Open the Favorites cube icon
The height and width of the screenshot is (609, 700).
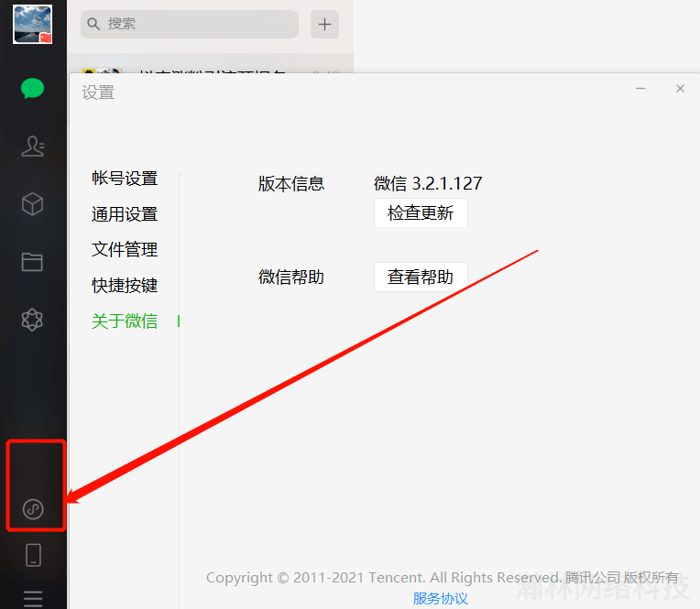click(x=33, y=204)
